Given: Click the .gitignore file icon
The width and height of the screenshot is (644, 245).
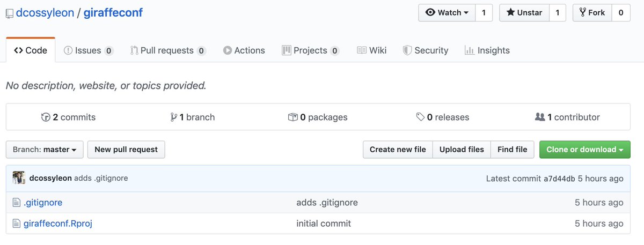Looking at the screenshot, I should click(16, 203).
